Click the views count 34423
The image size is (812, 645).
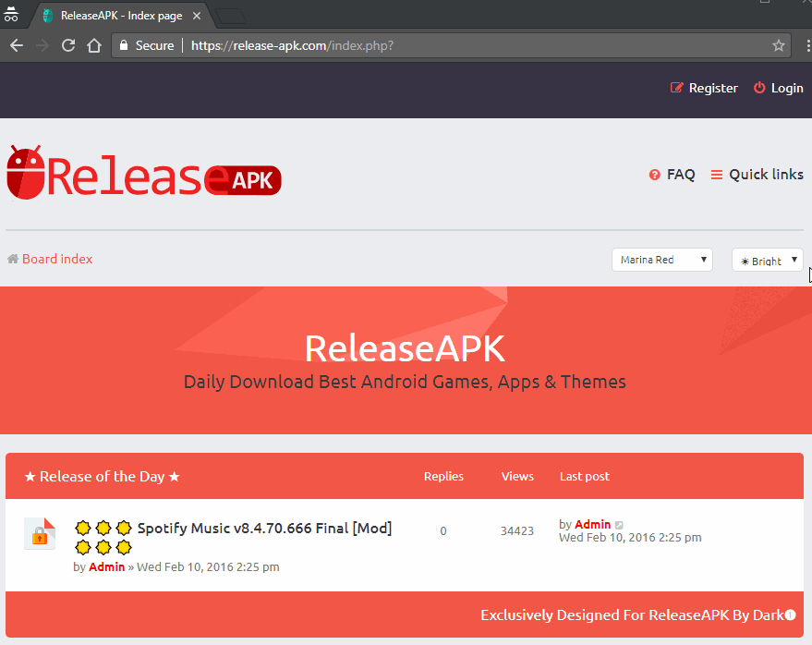click(x=516, y=531)
